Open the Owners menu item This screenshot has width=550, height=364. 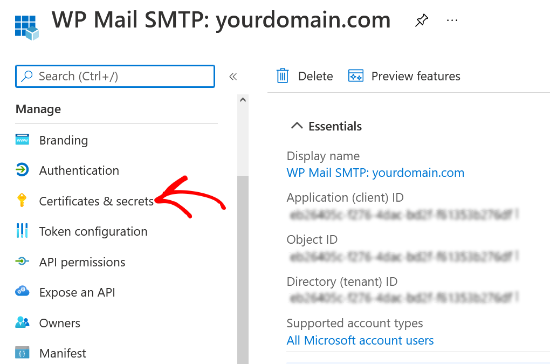[x=60, y=323]
